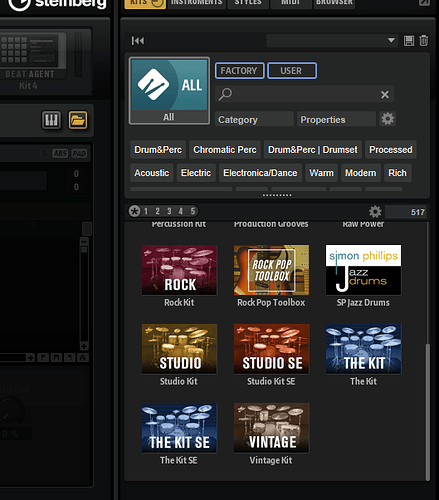Viewport: 439px width, 500px height.
Task: Open the preset dropdown arrow
Action: click(391, 40)
